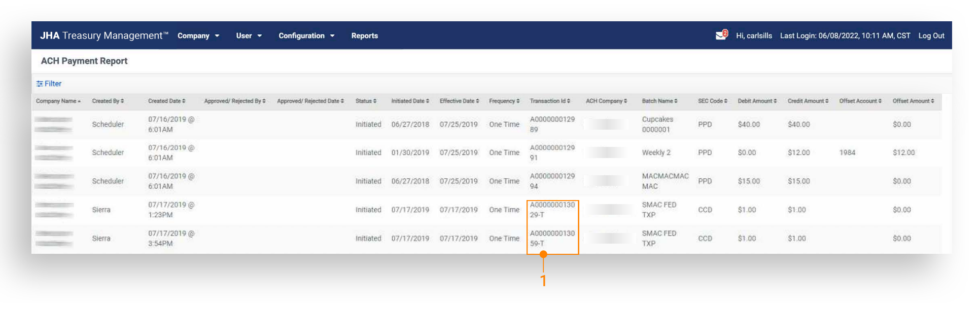This screenshot has height=311, width=980.
Task: Click the Log Out link
Action: pos(931,36)
